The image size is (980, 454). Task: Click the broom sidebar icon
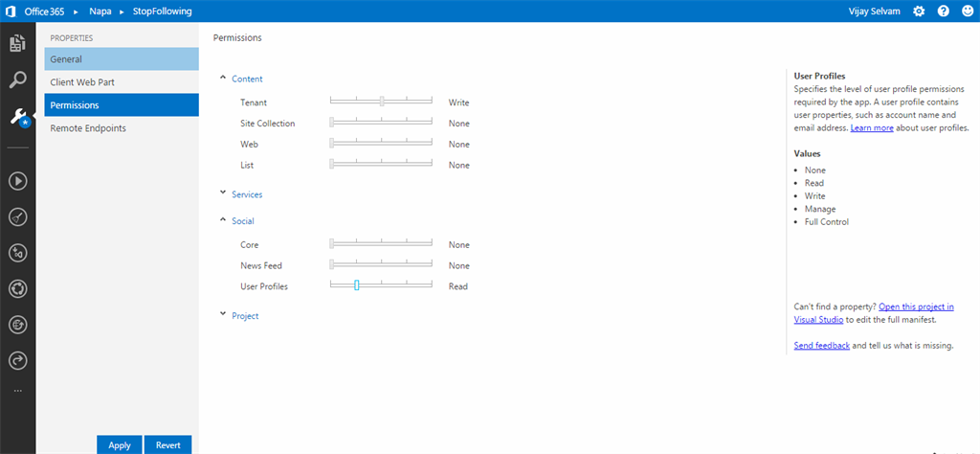pyautogui.click(x=17, y=217)
